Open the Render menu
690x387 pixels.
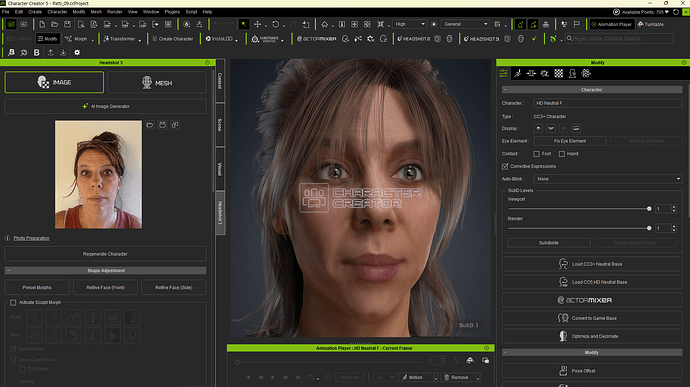(114, 12)
